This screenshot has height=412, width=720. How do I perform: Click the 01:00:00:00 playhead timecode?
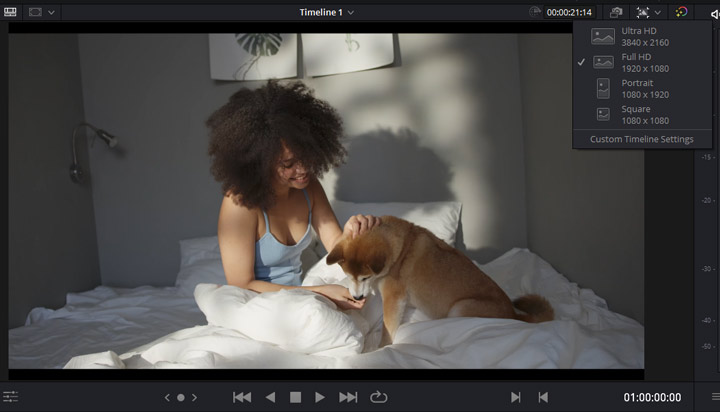click(652, 397)
